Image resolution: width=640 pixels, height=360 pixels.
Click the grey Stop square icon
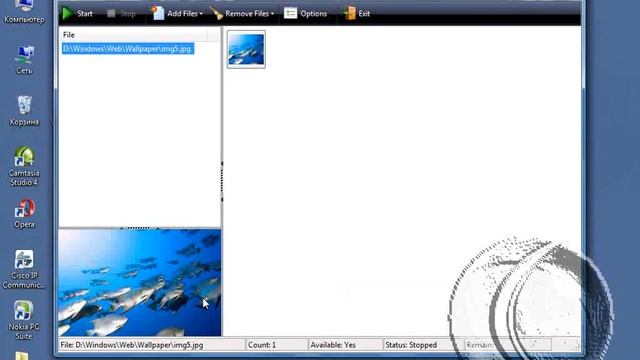click(111, 13)
